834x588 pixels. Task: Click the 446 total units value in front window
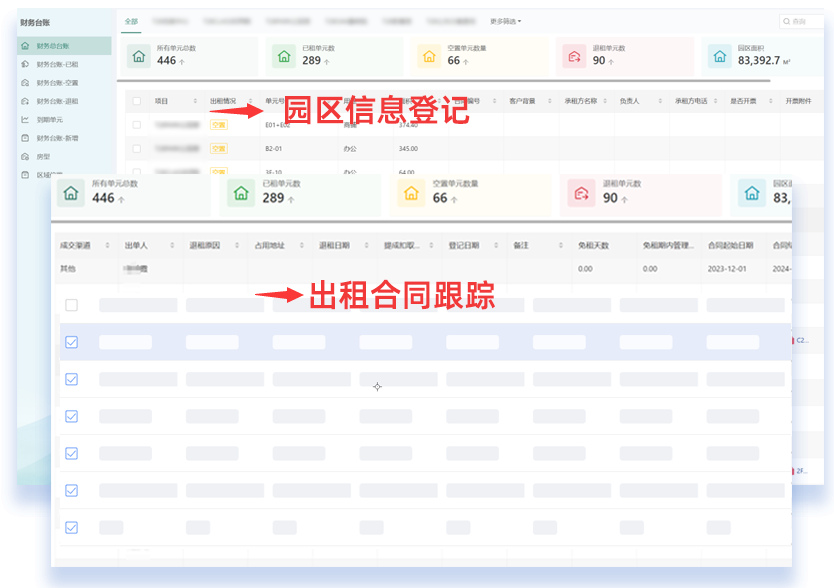(103, 198)
